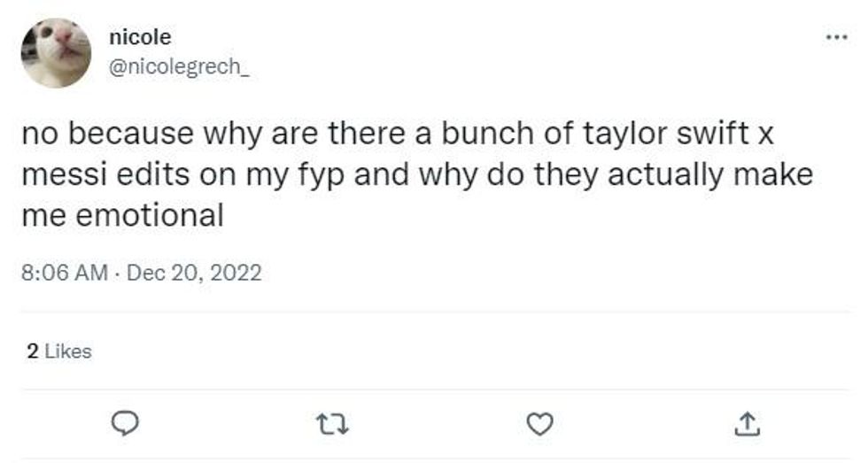Click the word 'edits' in the tweet
Image resolution: width=868 pixels, height=463 pixels.
click(x=142, y=174)
